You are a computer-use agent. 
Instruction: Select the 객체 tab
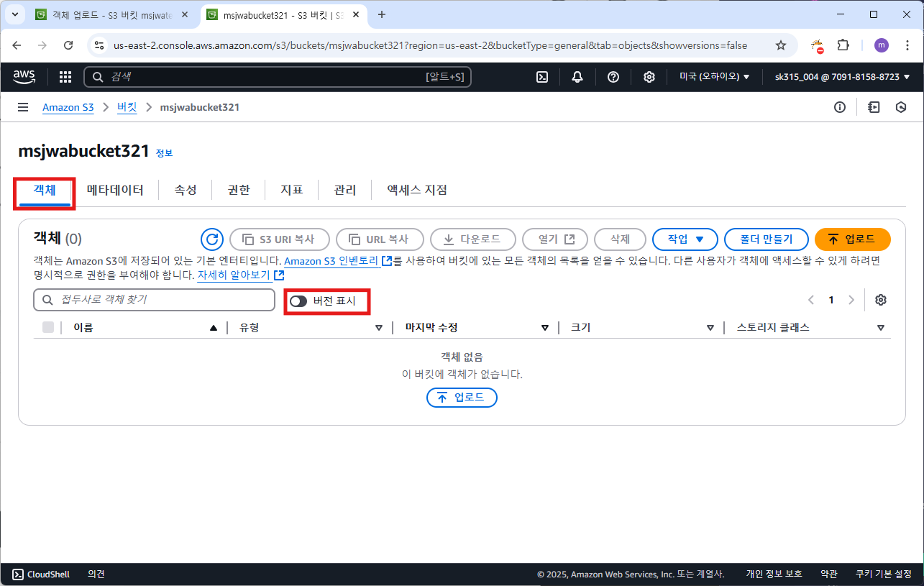click(45, 191)
